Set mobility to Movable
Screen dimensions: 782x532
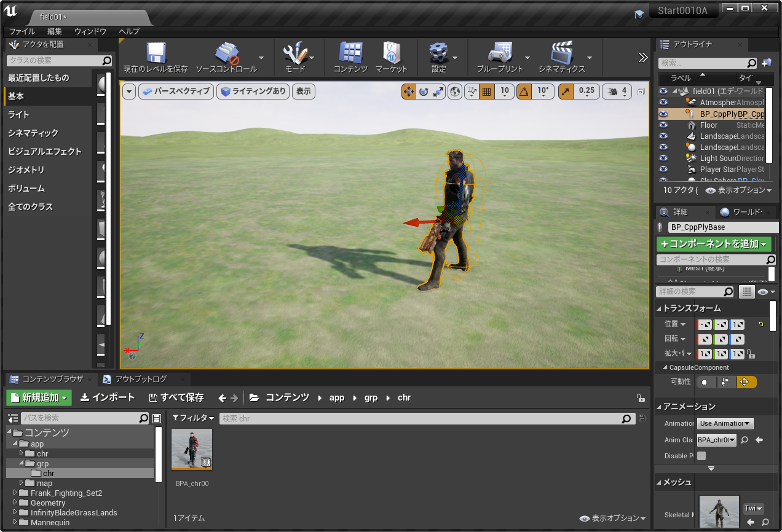[x=746, y=381]
